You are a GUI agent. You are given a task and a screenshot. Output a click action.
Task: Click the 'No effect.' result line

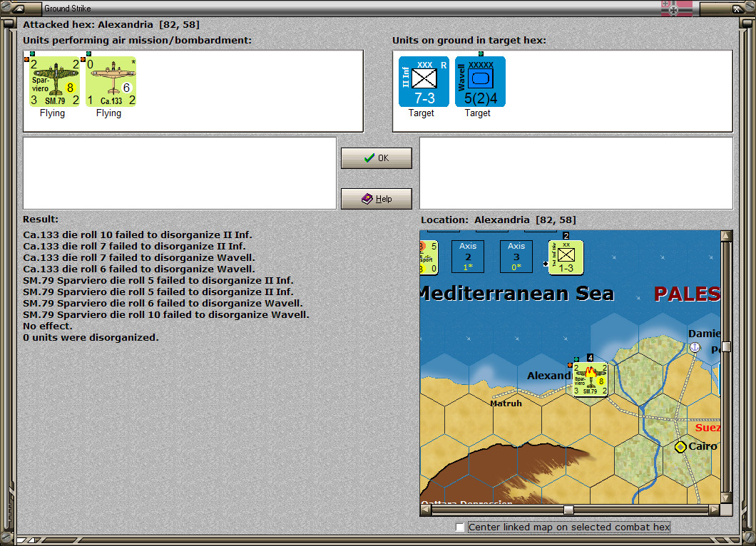click(x=48, y=326)
